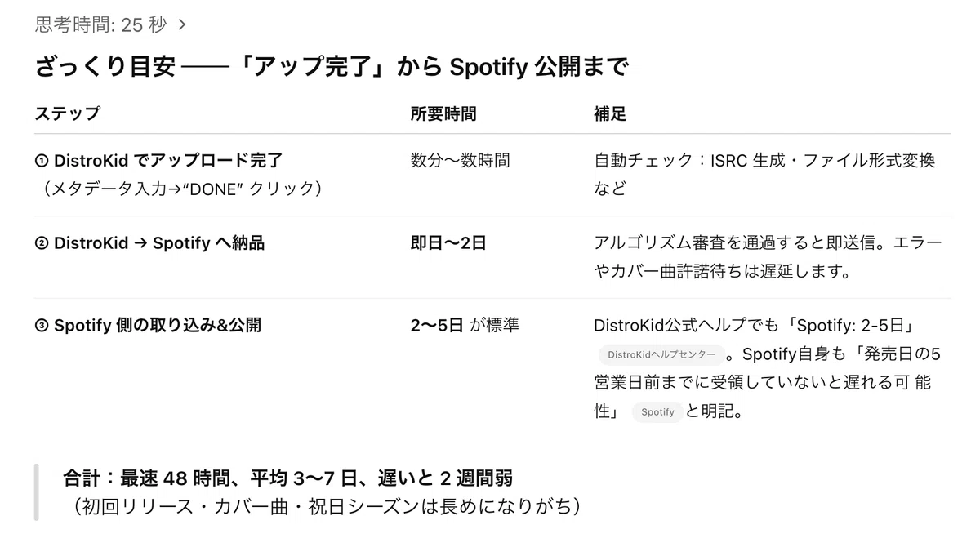Select the step ② DistroKid → Spotify へ納品 cell
Viewport: 980px width, 556px height.
click(149, 243)
